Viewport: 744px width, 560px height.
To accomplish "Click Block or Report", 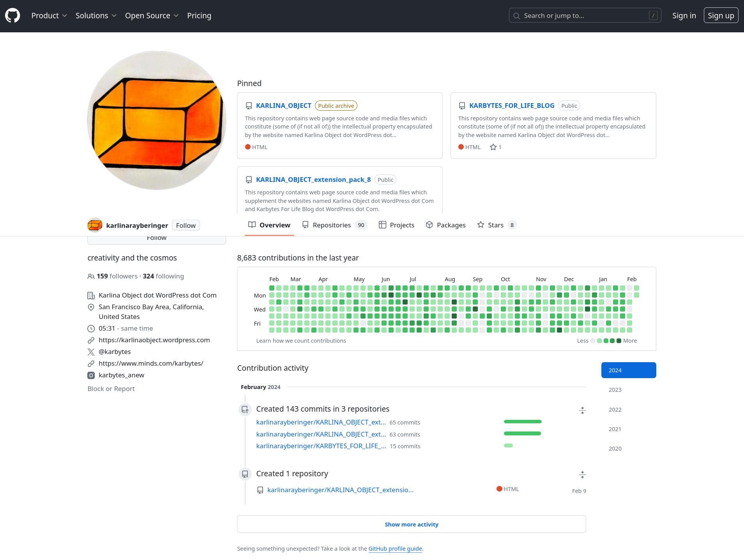I will [111, 389].
